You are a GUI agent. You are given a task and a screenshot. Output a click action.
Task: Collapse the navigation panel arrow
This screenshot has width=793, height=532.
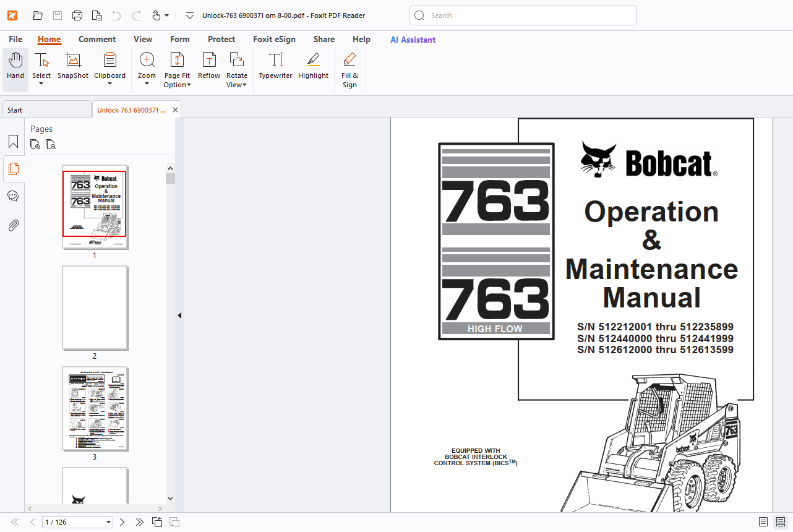179,315
